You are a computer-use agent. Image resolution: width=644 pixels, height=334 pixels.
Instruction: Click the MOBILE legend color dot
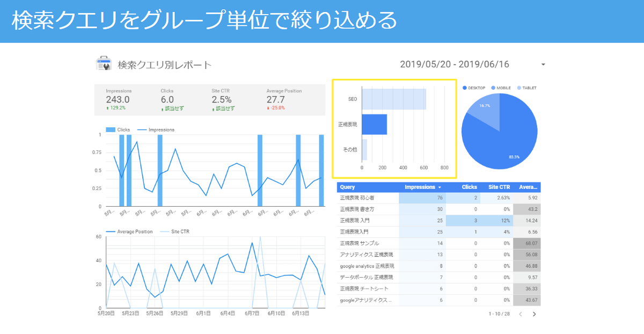[493, 88]
